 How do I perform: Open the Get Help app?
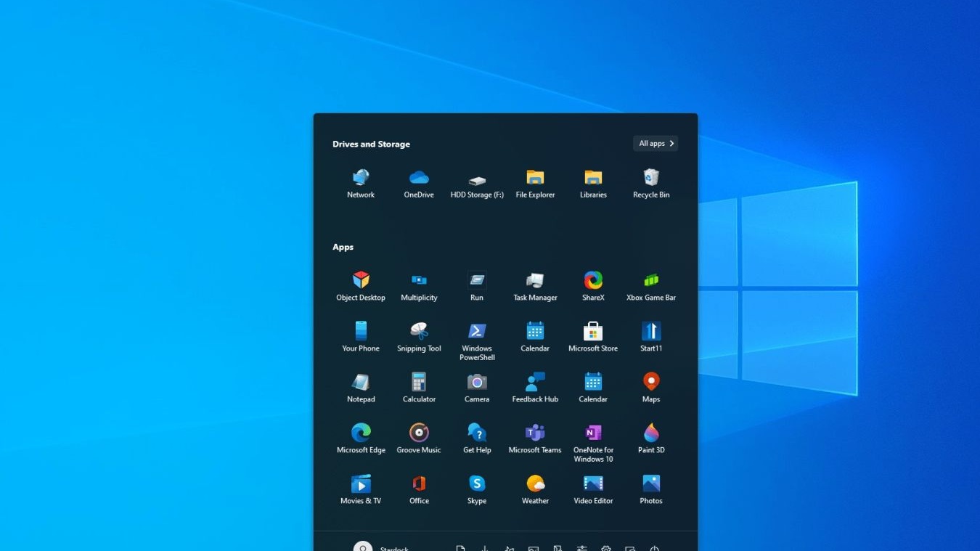[x=477, y=438]
